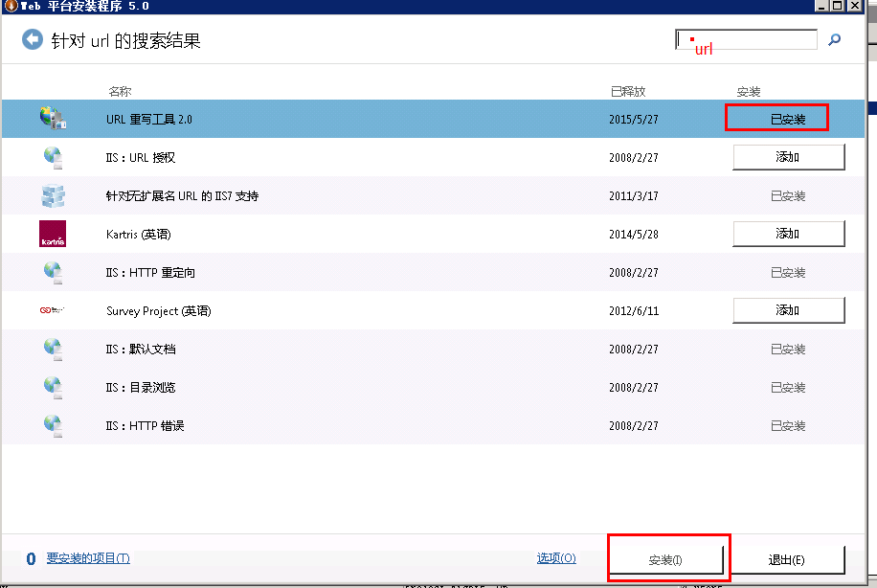
Task: Click the 针对无扩展名 URL 的 IIS7 支持 icon
Action: point(53,195)
